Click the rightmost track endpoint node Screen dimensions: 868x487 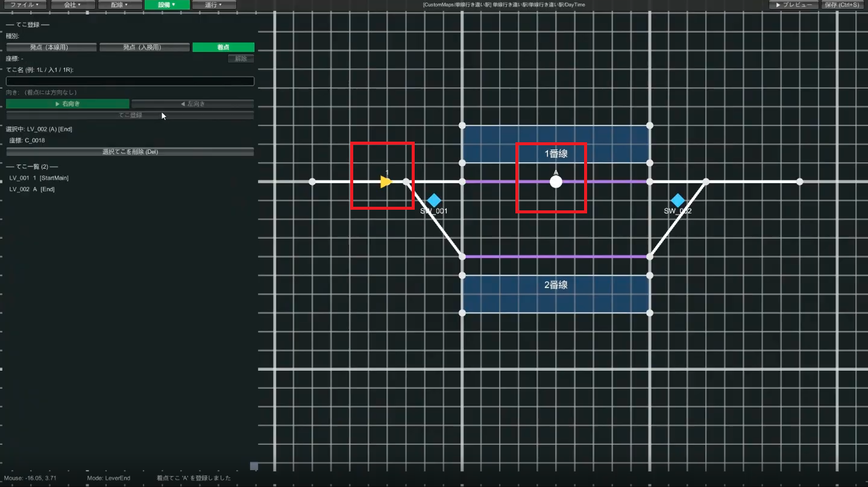click(x=799, y=181)
